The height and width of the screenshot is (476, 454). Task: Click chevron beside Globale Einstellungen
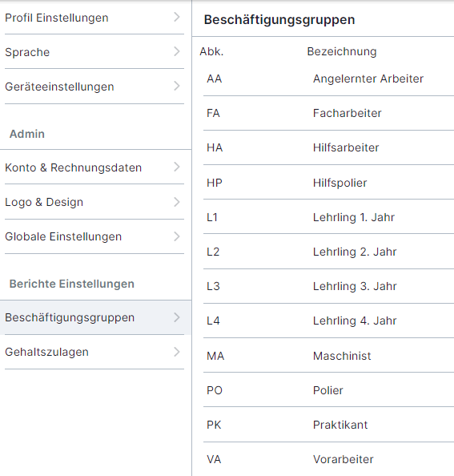coord(177,236)
